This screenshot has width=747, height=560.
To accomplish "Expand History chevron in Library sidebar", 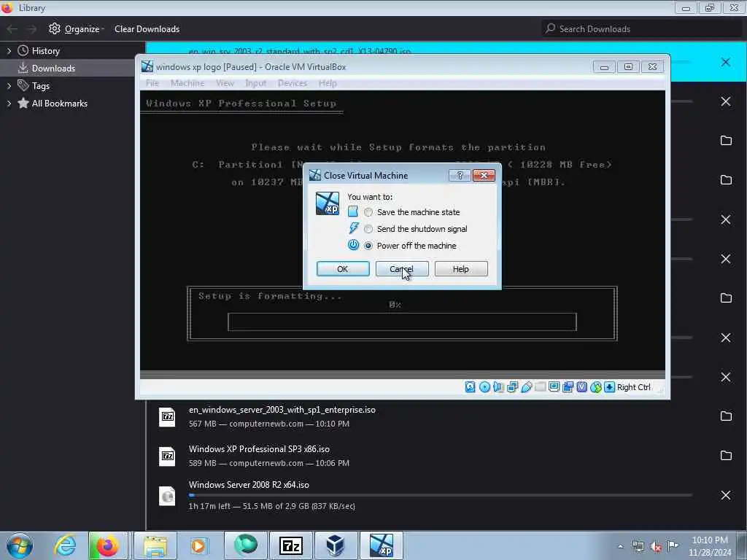I will tap(9, 51).
